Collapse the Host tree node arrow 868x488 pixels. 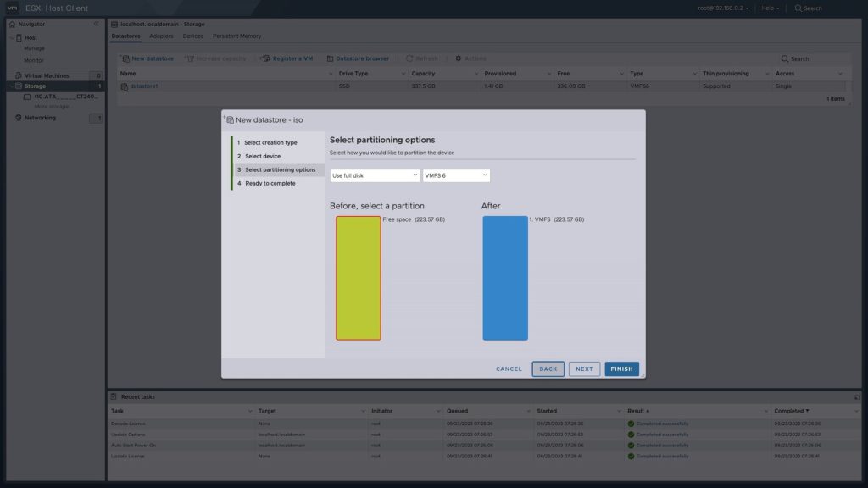point(12,37)
